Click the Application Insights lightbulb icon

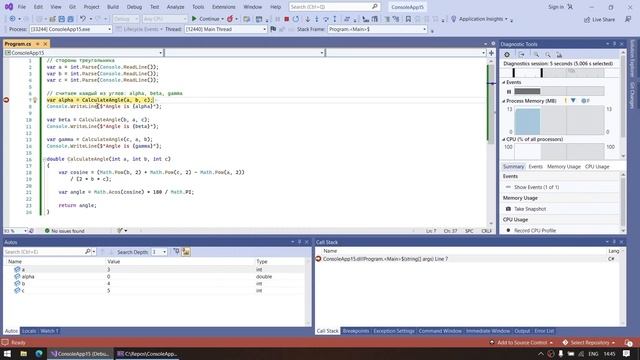(453, 19)
